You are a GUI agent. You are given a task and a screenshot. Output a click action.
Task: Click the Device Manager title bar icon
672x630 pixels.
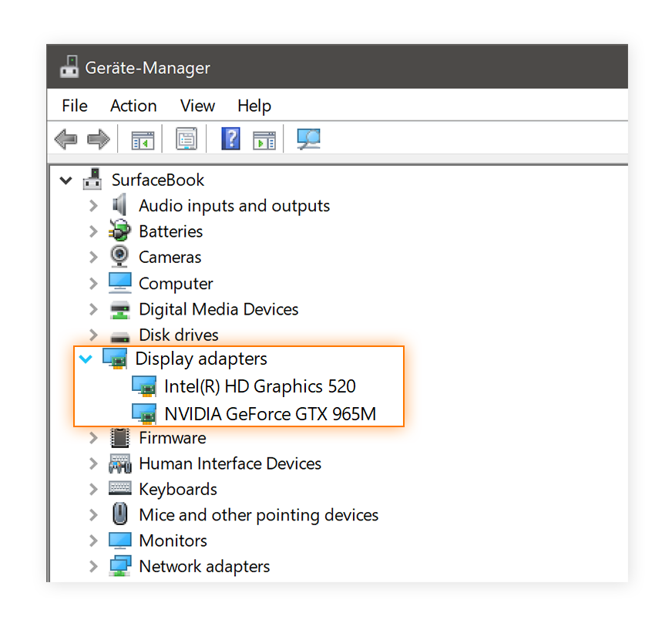click(69, 66)
